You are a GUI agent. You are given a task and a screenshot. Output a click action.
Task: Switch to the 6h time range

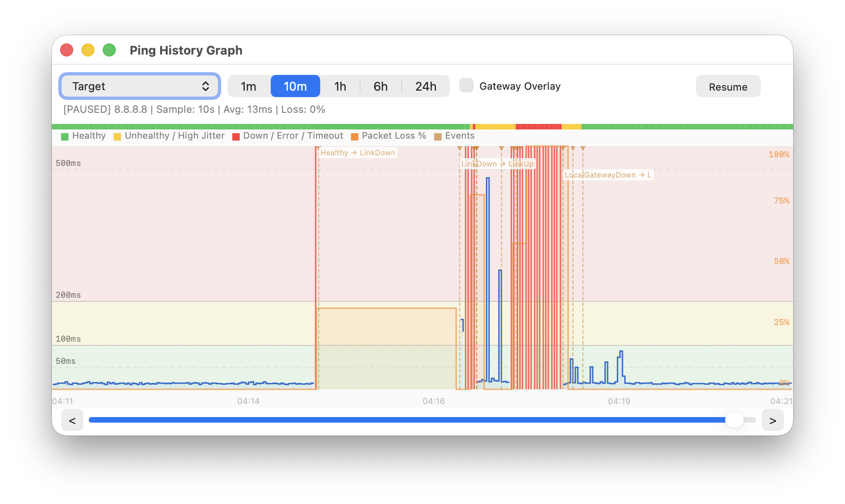tap(380, 86)
